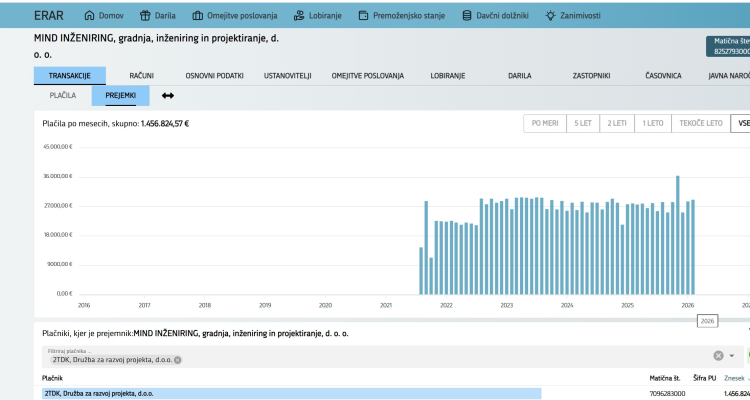Open the ERAR home logo
The width and height of the screenshot is (750, 400).
(x=48, y=15)
